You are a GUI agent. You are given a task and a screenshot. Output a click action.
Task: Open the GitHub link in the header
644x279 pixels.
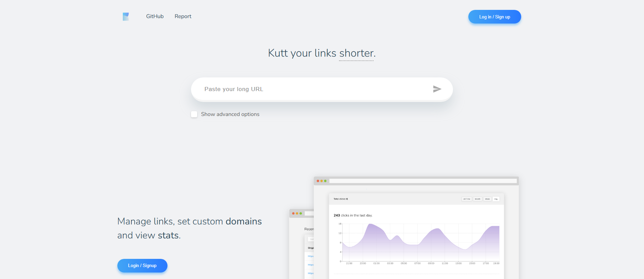click(155, 16)
